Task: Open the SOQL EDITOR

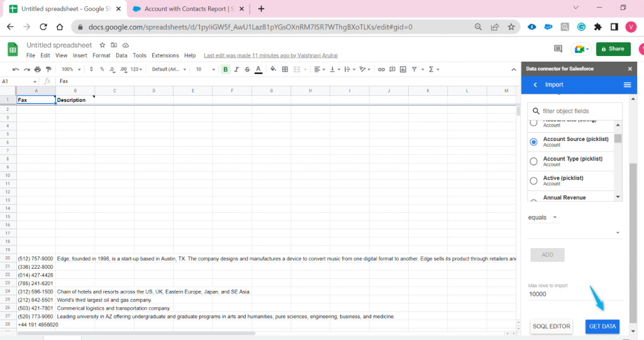Action: (551, 326)
